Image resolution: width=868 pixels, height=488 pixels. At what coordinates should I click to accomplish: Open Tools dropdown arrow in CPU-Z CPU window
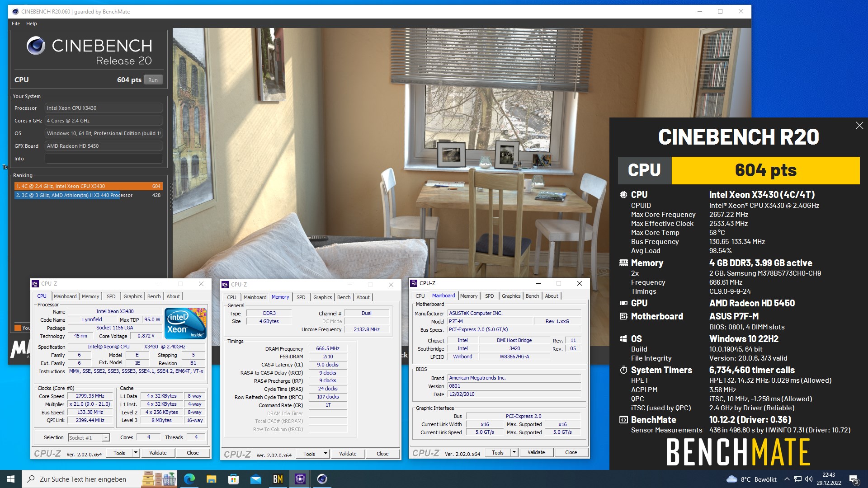[x=136, y=453]
